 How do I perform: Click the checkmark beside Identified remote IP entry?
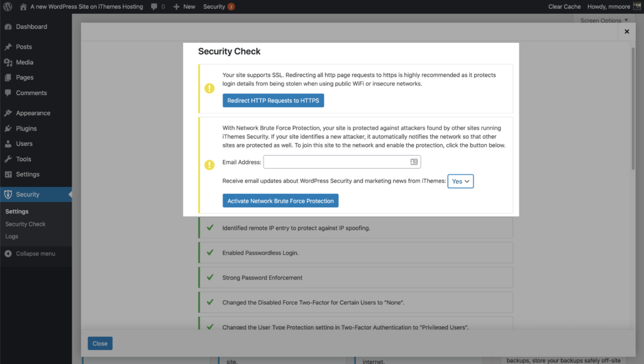[210, 227]
